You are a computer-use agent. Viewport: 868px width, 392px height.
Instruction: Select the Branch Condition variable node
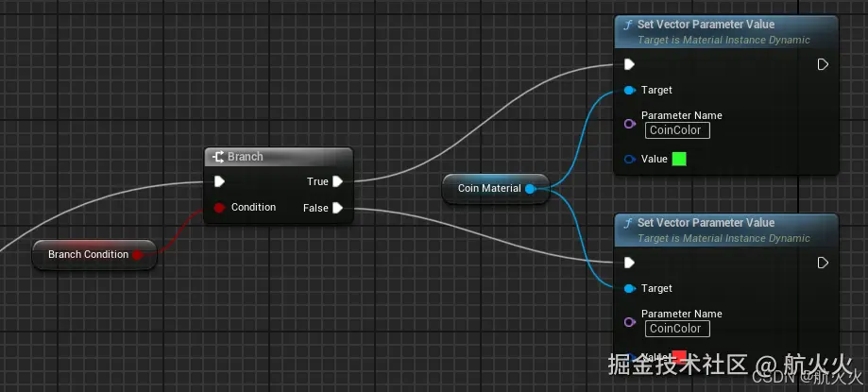(94, 255)
